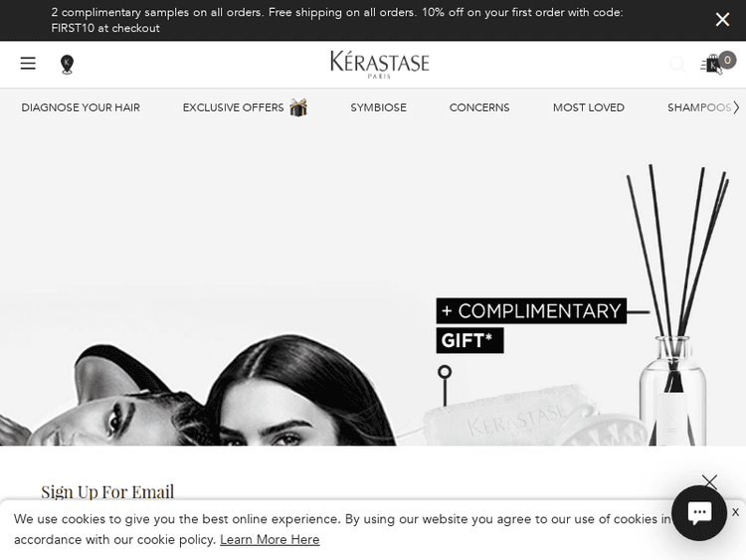Open the search magnifier icon

[677, 64]
